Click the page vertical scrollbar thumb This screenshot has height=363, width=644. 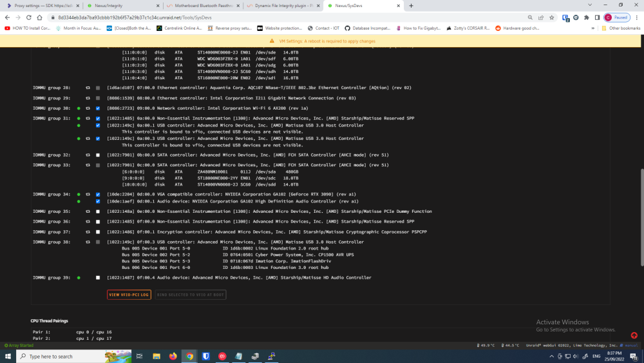click(641, 217)
